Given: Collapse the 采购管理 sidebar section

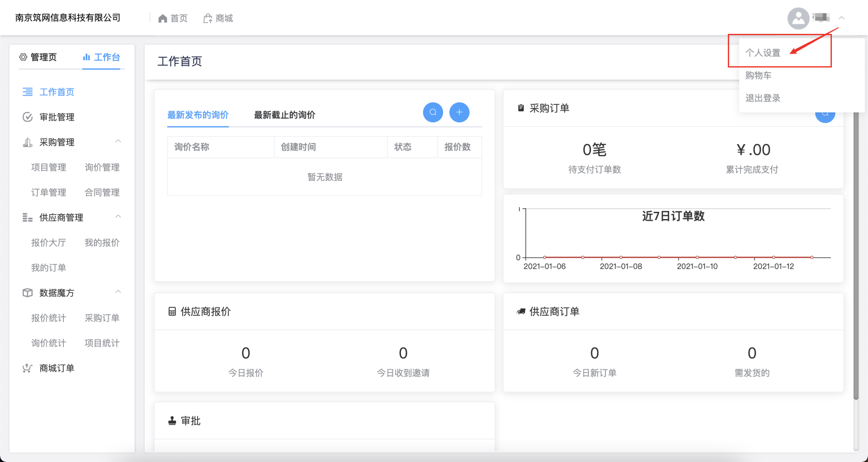Looking at the screenshot, I should [118, 142].
